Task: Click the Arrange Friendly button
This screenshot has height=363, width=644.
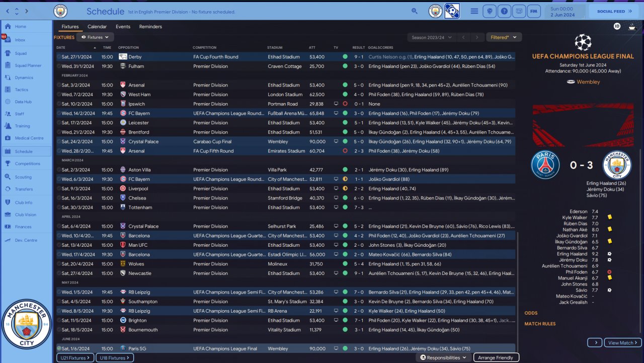Action: pyautogui.click(x=496, y=357)
